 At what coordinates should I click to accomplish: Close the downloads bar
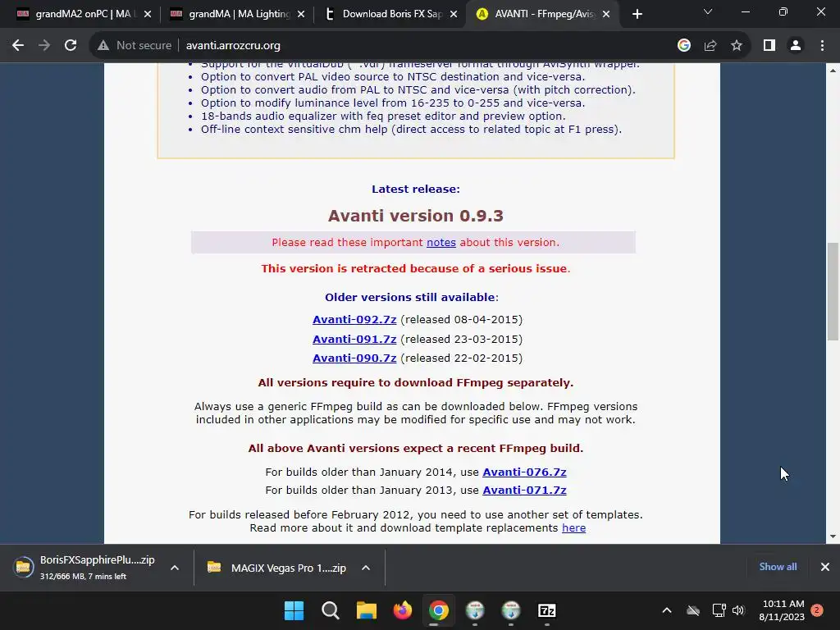click(825, 567)
